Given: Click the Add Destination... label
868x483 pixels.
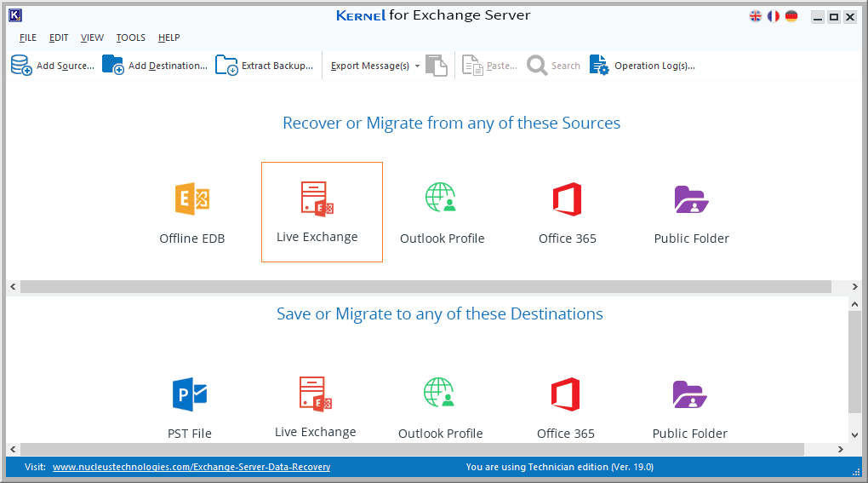Looking at the screenshot, I should (x=168, y=66).
